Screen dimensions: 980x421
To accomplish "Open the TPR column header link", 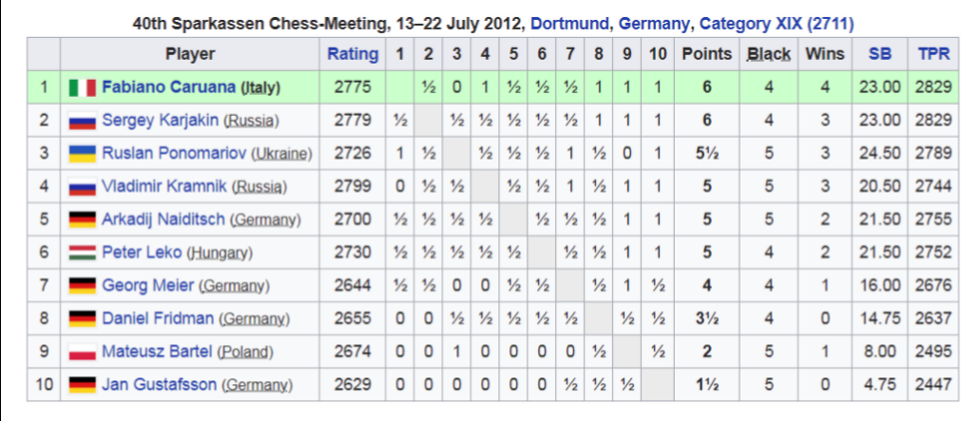I will (x=933, y=54).
